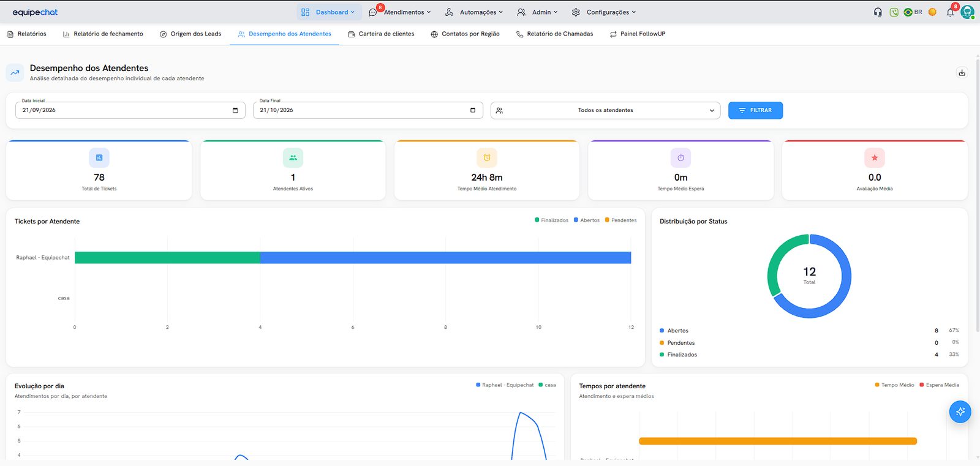
Task: Toggle Finalizados legend in Tickets por Atendente
Action: 551,220
